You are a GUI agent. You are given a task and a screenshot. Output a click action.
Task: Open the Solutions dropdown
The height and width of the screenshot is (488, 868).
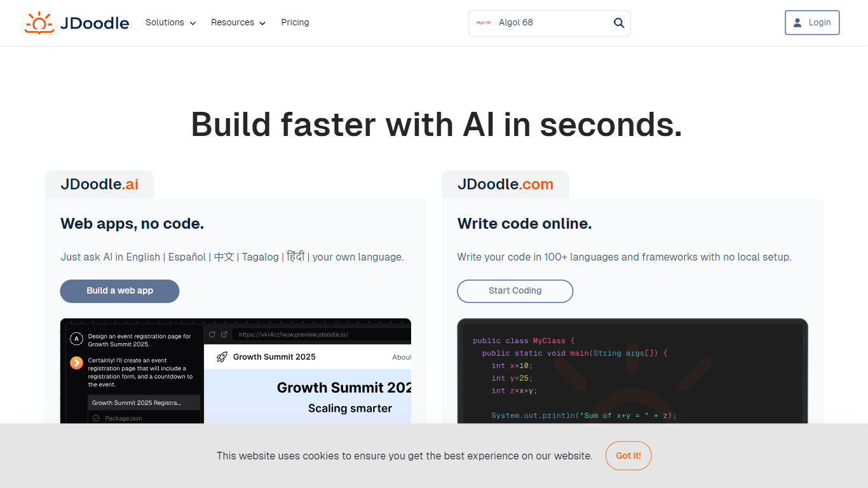click(170, 22)
